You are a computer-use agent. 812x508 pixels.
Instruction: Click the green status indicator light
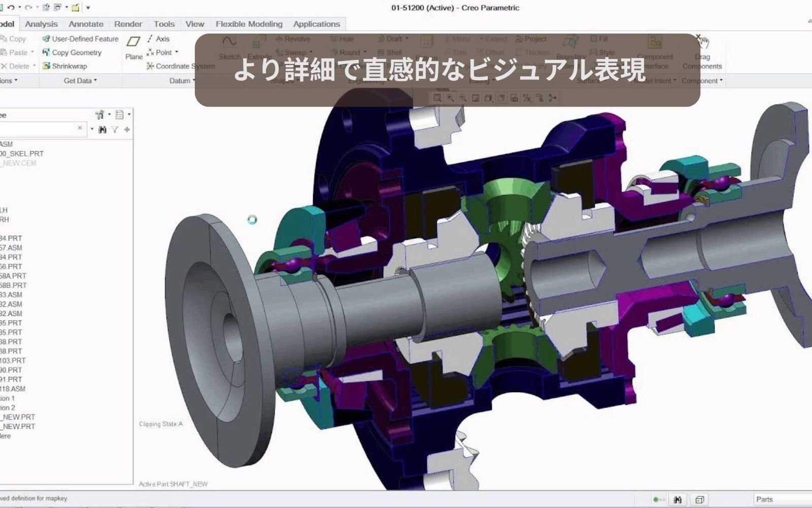[x=656, y=498]
